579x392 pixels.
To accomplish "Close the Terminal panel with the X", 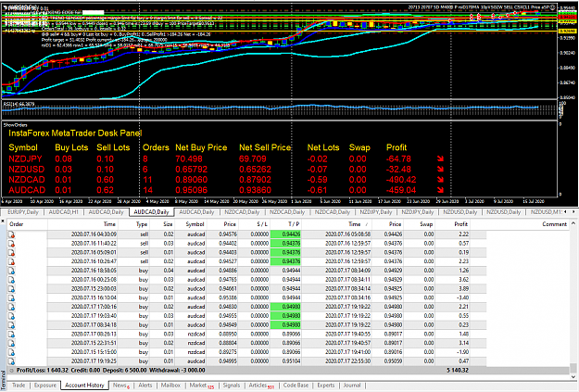I will (3, 221).
